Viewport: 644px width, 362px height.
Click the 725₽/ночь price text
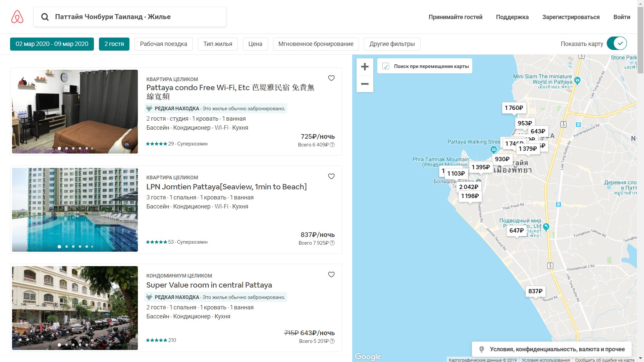tap(318, 136)
